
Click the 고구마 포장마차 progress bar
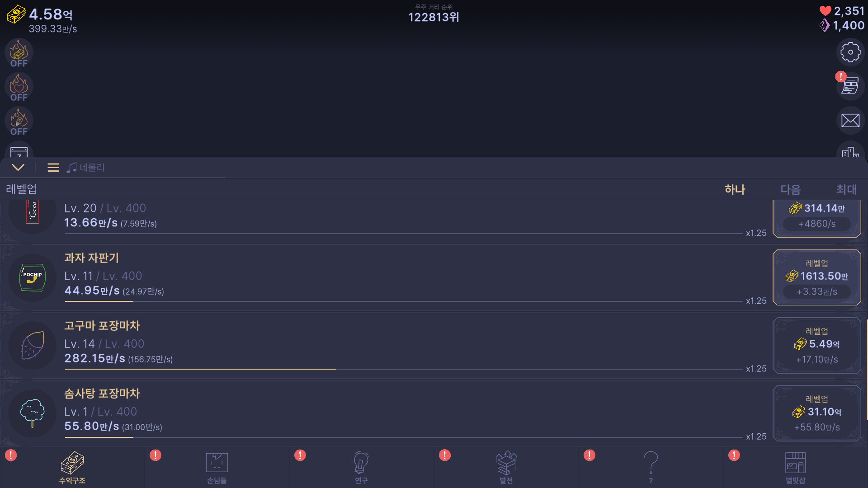(403, 369)
